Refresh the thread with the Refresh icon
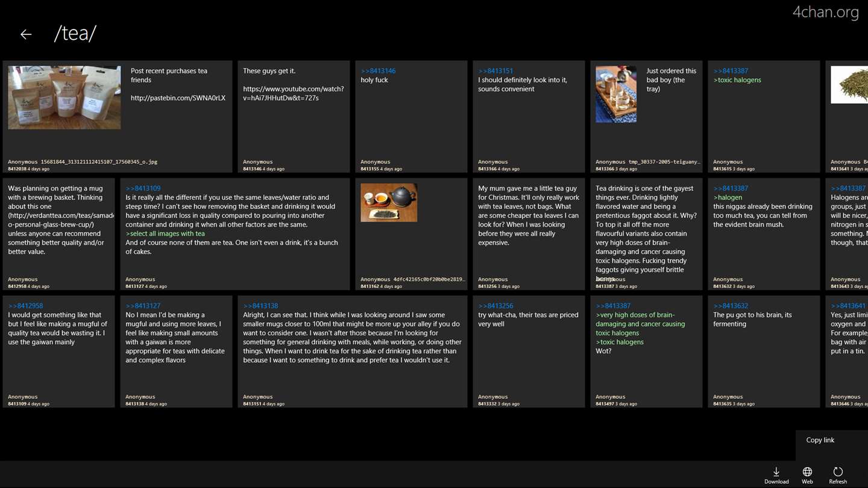Viewport: 868px width, 488px height. pos(838,475)
